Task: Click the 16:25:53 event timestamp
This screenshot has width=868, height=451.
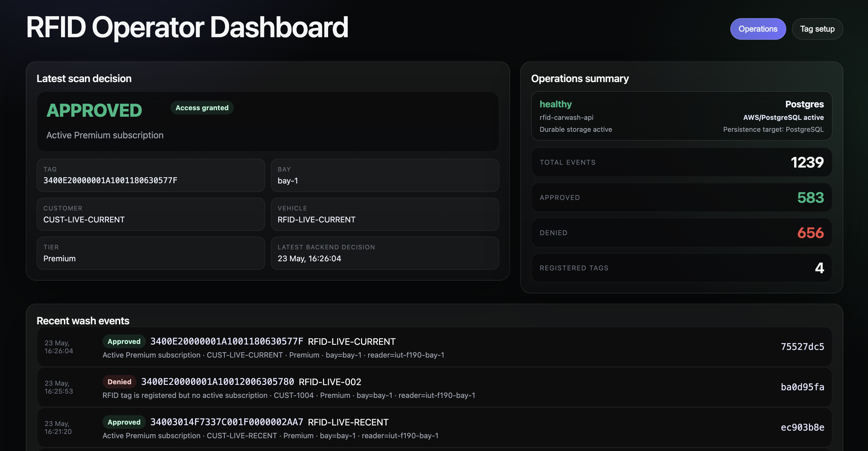Action: pyautogui.click(x=59, y=387)
